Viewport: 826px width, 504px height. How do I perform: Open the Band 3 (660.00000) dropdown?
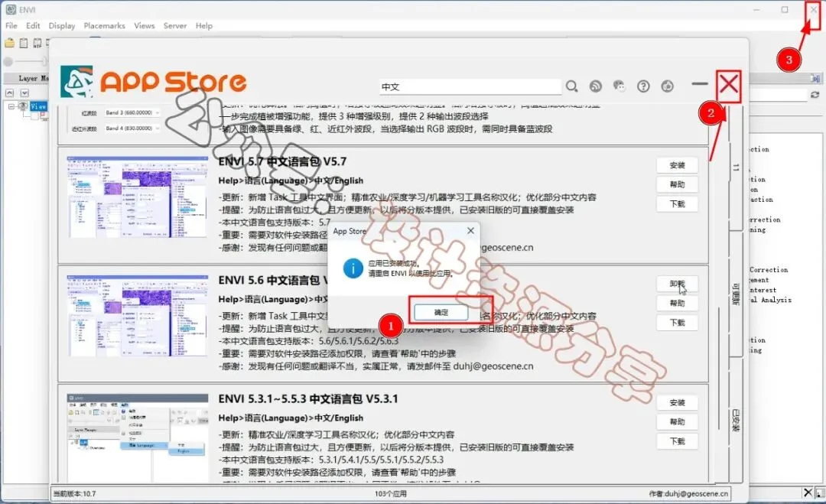[132, 112]
